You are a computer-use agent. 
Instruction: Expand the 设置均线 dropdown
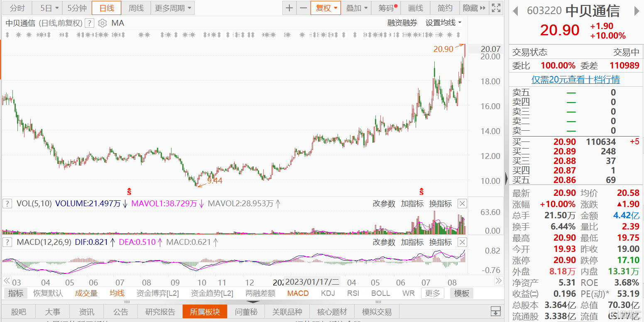443,23
